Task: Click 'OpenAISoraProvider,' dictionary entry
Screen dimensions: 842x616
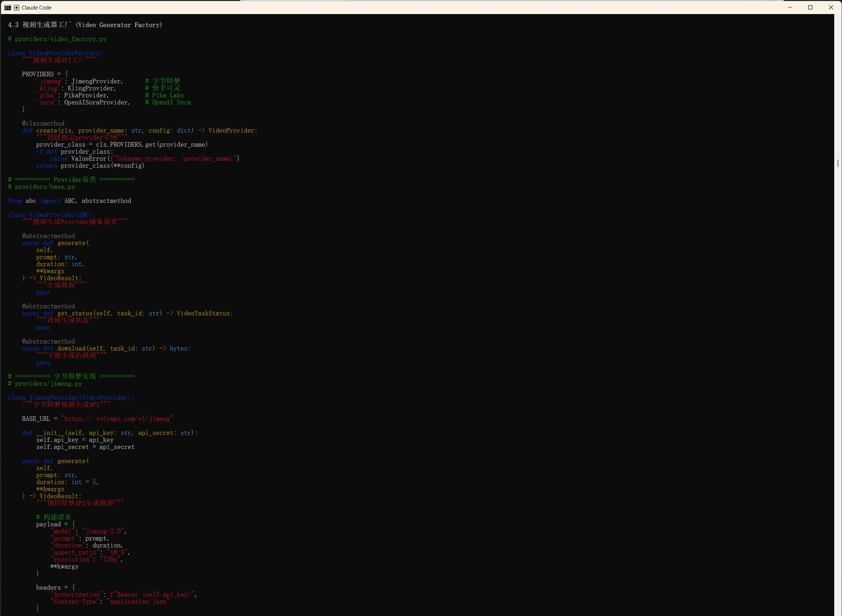Action: 83,103
